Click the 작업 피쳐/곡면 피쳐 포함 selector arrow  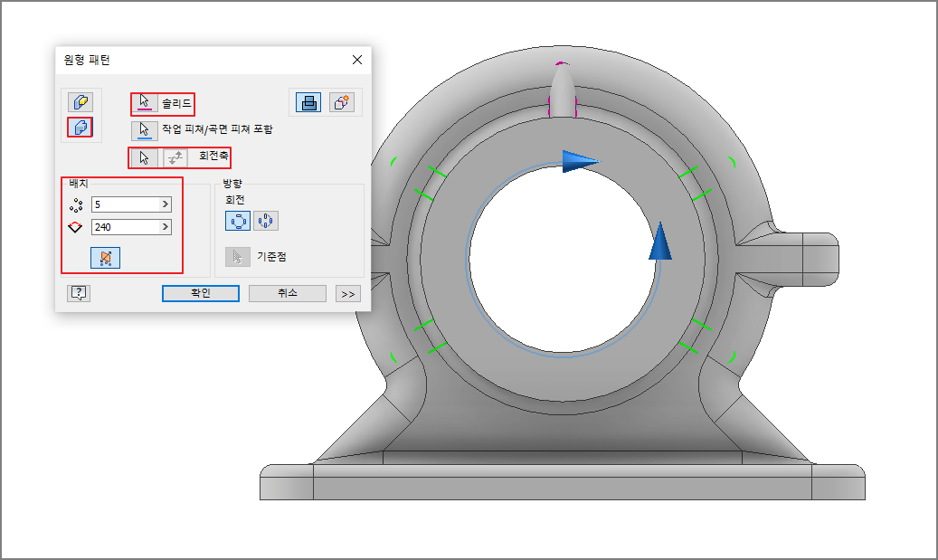click(144, 130)
